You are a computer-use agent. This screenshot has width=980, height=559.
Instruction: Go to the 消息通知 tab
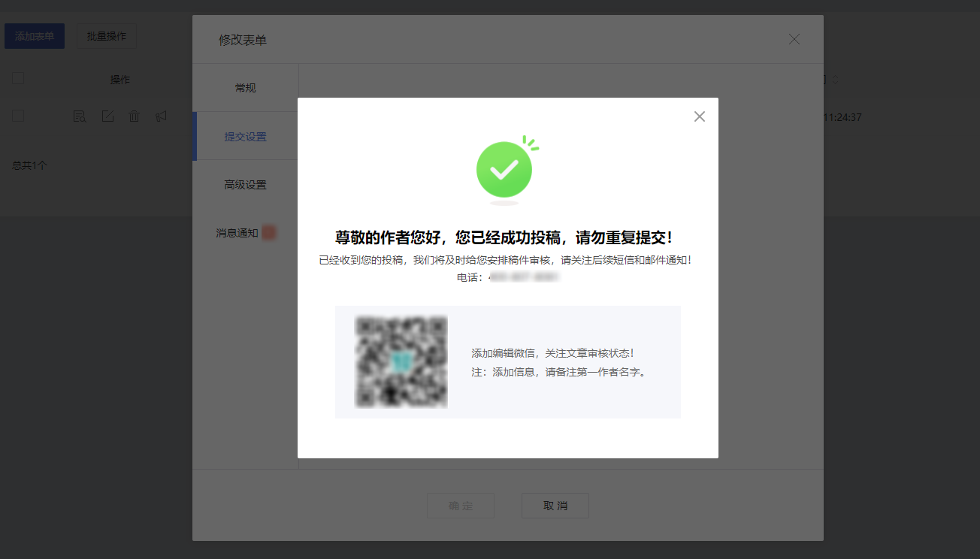point(246,233)
